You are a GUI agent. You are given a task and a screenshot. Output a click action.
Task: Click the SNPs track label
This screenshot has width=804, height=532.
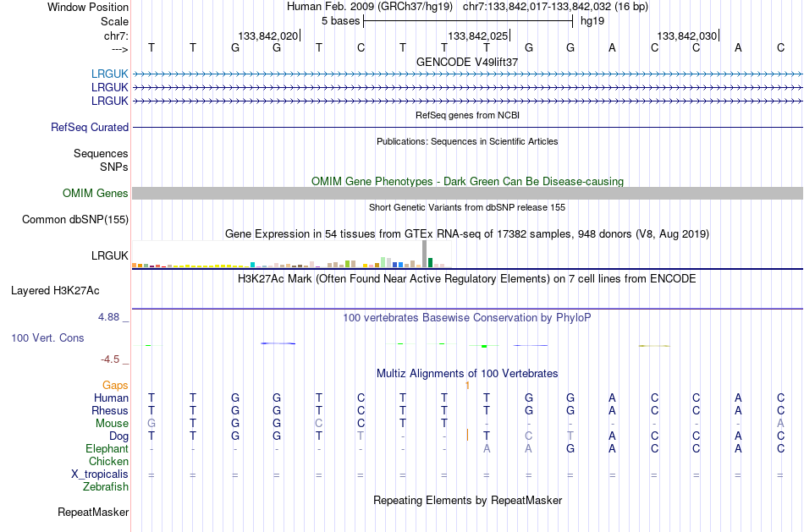(114, 167)
